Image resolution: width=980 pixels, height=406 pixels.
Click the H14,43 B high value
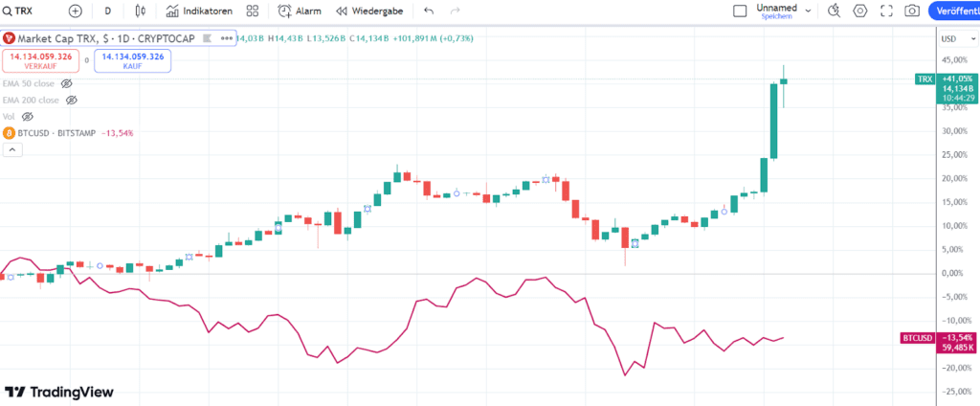coord(285,38)
